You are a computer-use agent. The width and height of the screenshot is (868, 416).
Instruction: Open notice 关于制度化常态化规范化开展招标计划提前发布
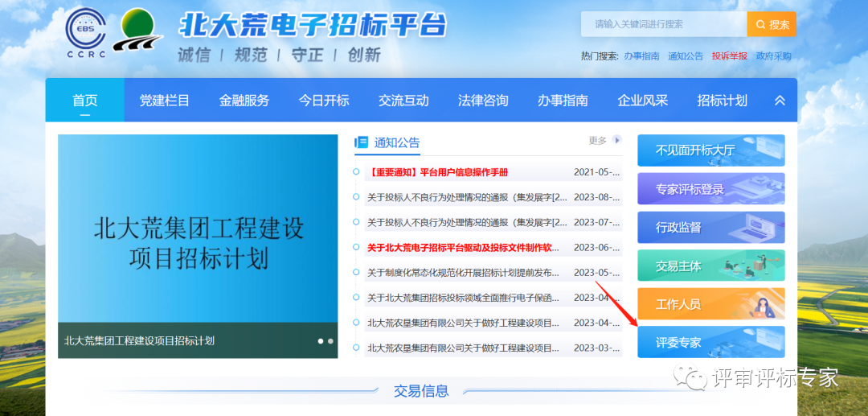click(x=464, y=273)
